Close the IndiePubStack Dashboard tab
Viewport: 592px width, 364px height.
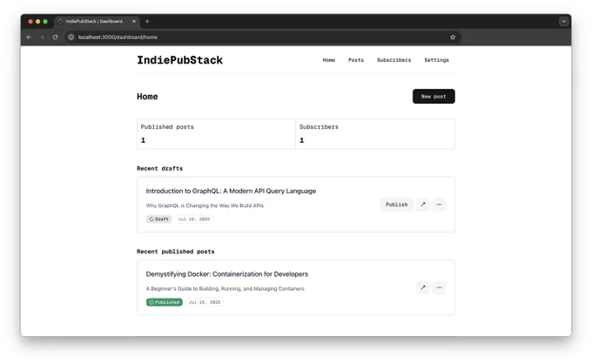click(x=134, y=22)
